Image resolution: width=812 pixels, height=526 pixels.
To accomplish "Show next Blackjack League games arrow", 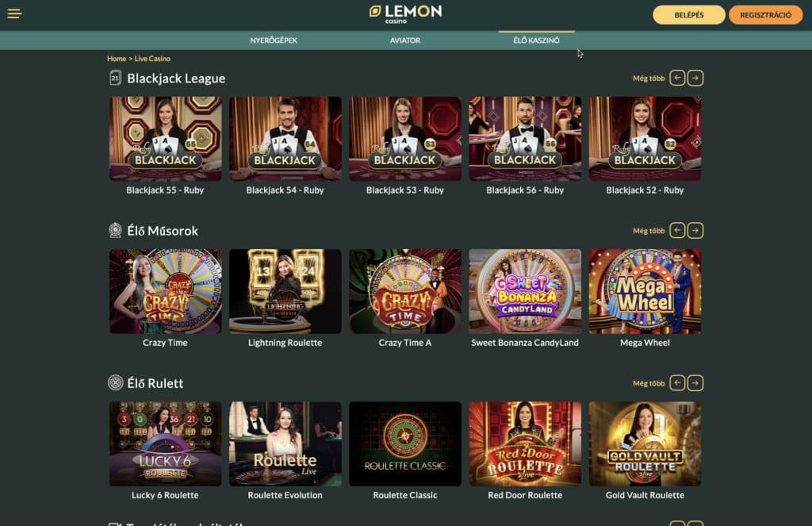I will pos(695,78).
